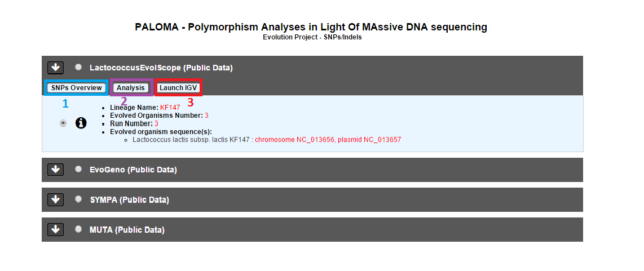Click the MUTA (Public Data) title
Screen dimensions: 644x271
click(x=127, y=230)
